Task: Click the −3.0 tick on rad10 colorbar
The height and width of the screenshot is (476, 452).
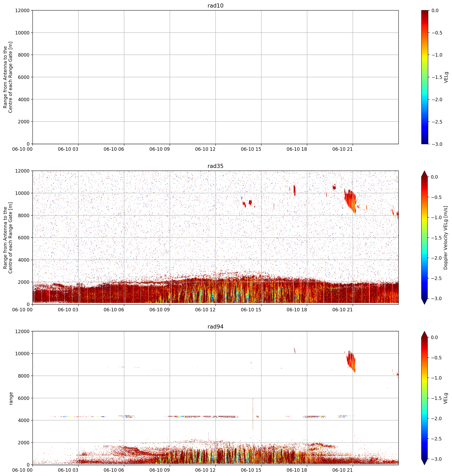Action: [437, 144]
